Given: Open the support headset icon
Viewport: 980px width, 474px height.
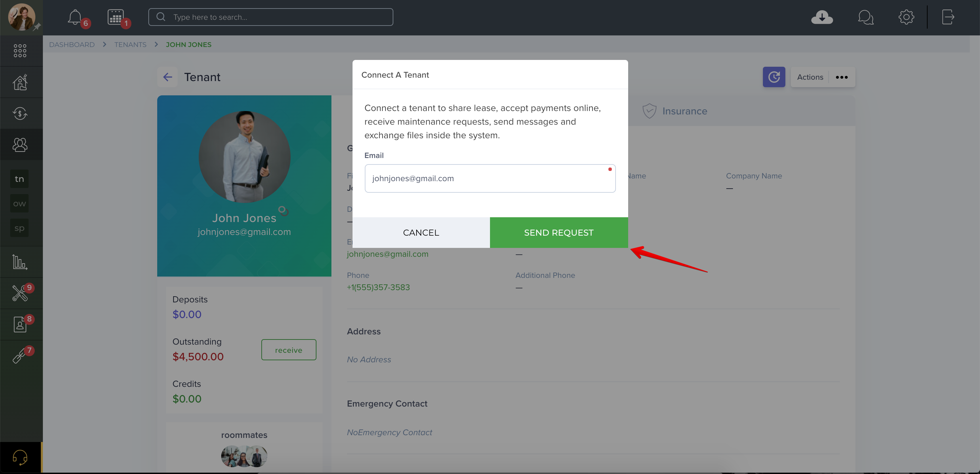Looking at the screenshot, I should click(20, 457).
